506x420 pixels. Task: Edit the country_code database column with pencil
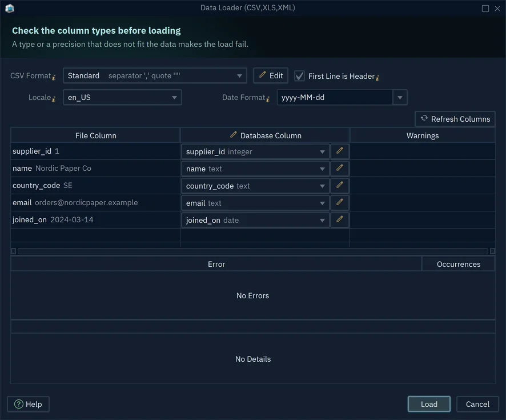point(339,185)
